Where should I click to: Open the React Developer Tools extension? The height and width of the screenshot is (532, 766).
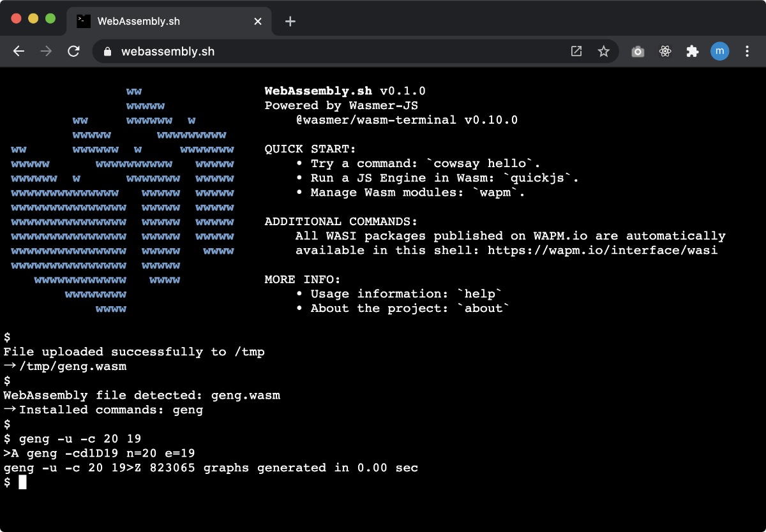(x=665, y=52)
